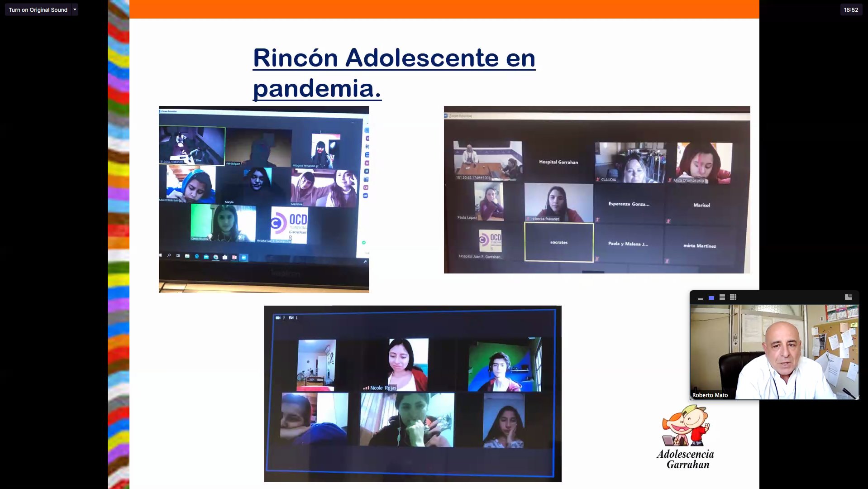The width and height of the screenshot is (868, 489).
Task: Click the OCD Garrahan logo in left photo
Action: [290, 225]
